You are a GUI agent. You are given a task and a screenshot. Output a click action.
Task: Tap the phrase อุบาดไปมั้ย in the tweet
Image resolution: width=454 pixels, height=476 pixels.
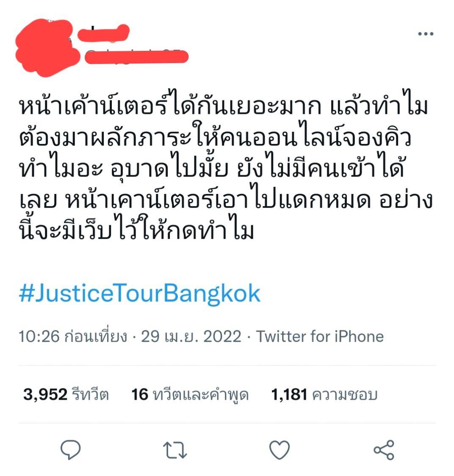[x=169, y=168]
